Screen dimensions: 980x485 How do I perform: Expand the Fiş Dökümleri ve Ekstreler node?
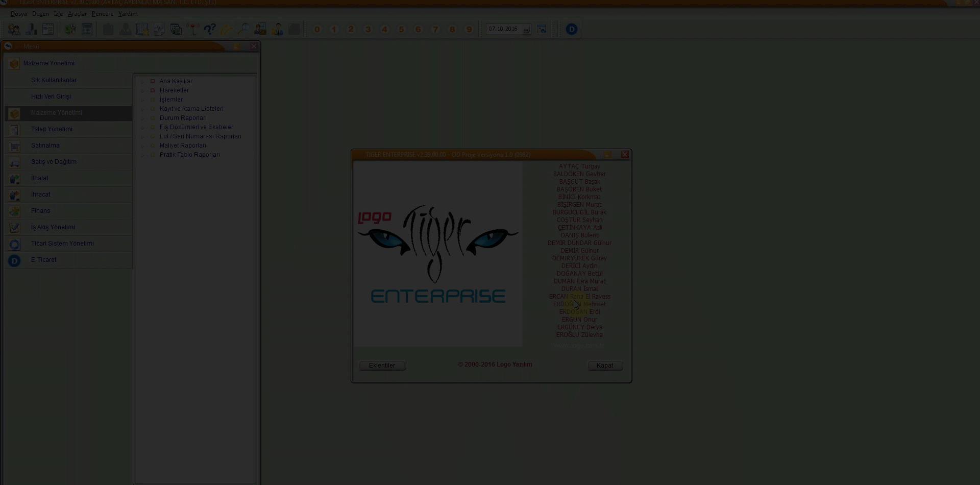pos(143,128)
